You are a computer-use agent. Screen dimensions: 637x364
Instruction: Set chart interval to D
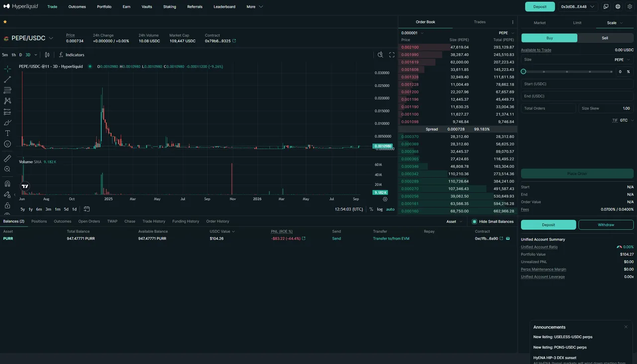[x=20, y=55]
